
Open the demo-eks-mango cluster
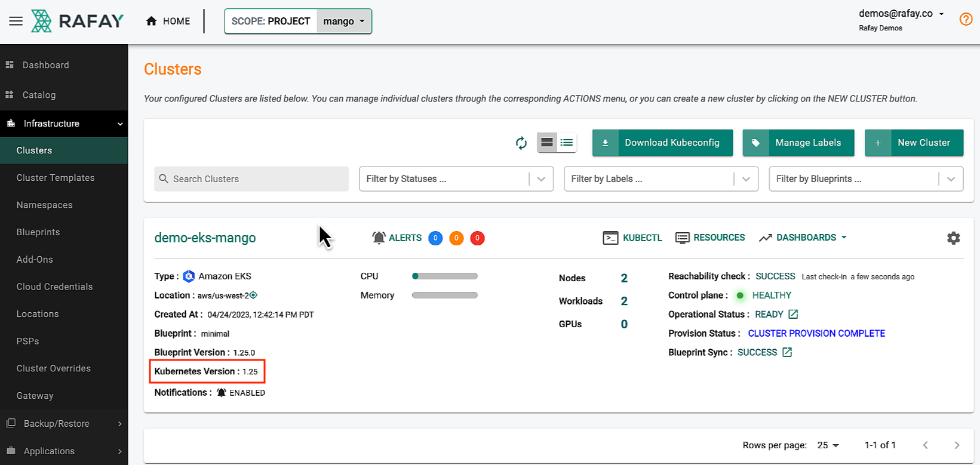pos(205,238)
